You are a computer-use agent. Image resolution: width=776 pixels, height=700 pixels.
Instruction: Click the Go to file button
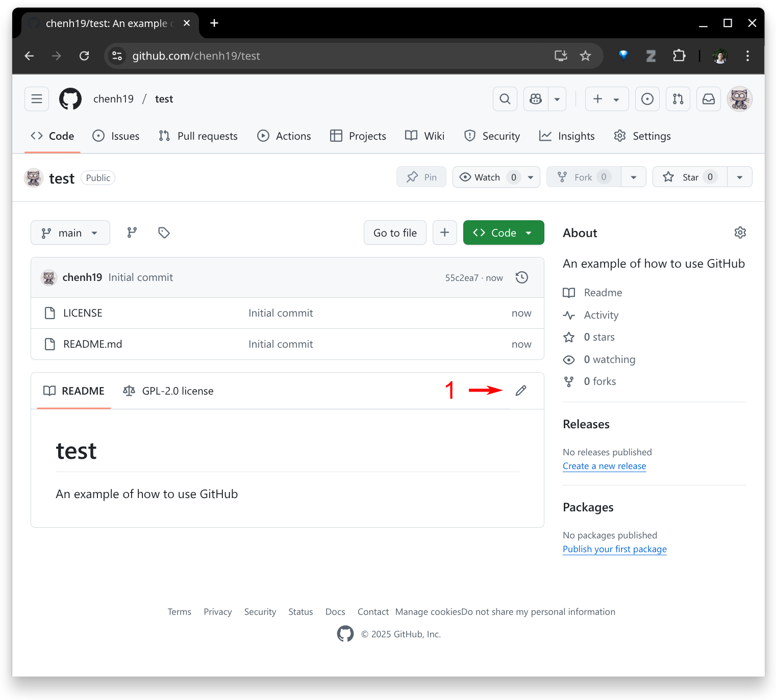coord(395,232)
